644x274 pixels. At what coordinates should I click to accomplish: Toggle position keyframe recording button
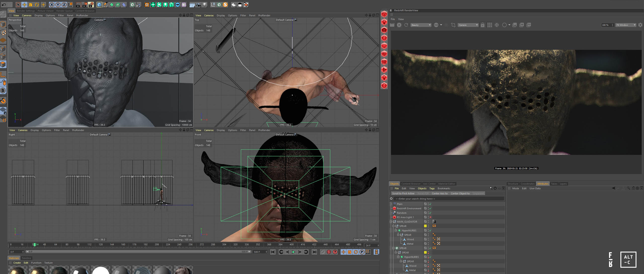tap(343, 252)
